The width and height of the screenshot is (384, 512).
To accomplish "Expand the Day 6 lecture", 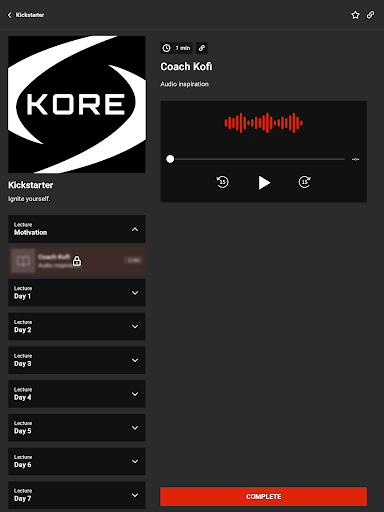I will [x=77, y=461].
